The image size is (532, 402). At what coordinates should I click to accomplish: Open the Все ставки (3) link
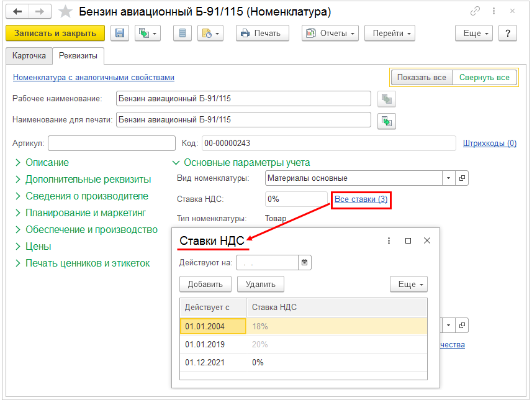coord(361,199)
